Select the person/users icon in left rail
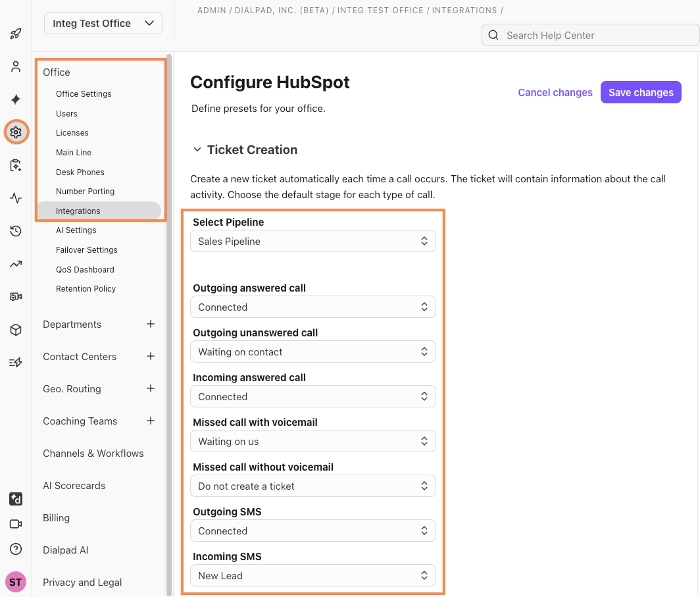The height and width of the screenshot is (597, 700). (x=16, y=66)
